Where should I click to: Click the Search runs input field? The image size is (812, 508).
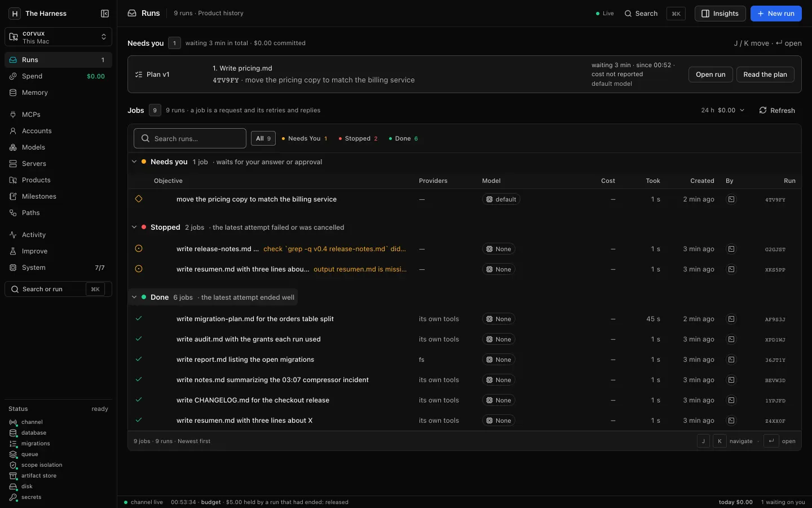[190, 138]
